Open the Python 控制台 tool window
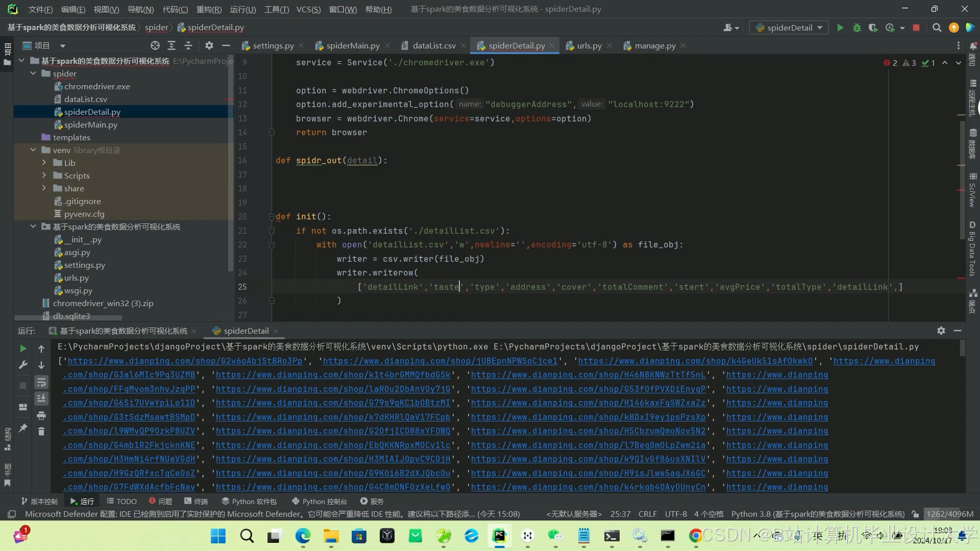Image resolution: width=980 pixels, height=551 pixels. 320,502
